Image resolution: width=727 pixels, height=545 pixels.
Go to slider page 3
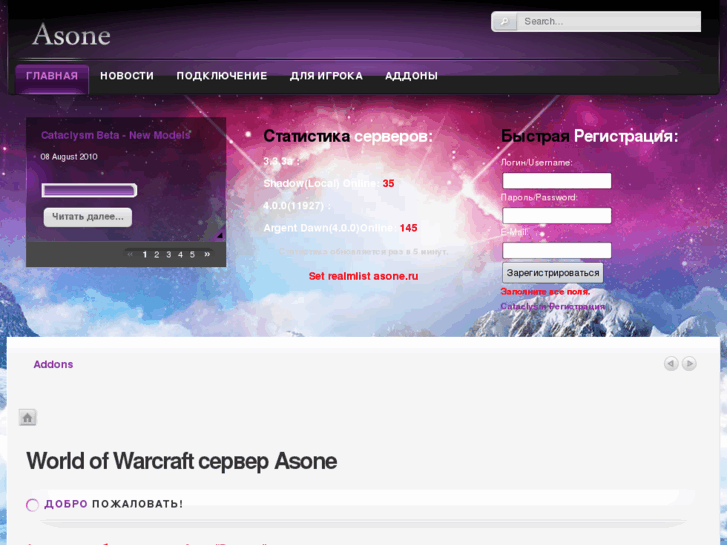click(x=168, y=255)
